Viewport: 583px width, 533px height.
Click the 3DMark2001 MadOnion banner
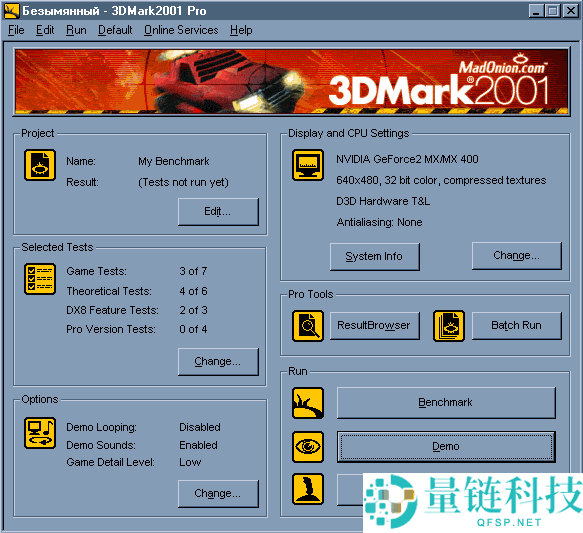(x=292, y=81)
